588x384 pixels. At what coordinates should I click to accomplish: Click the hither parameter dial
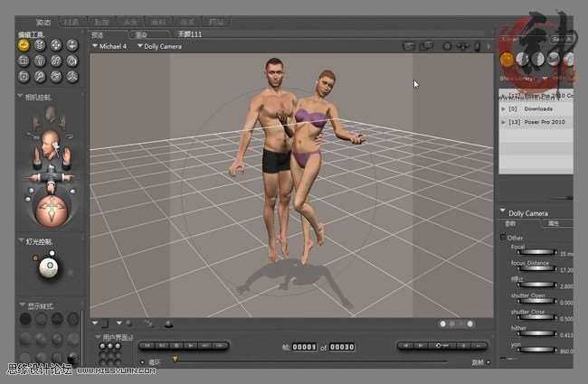pyautogui.click(x=537, y=333)
